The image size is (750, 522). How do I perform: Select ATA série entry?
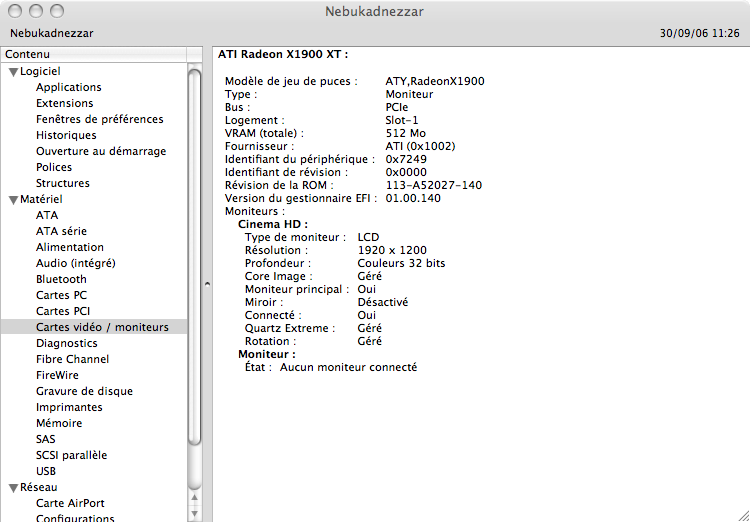point(61,231)
